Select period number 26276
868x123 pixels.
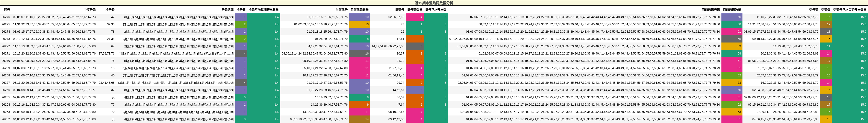6,17
